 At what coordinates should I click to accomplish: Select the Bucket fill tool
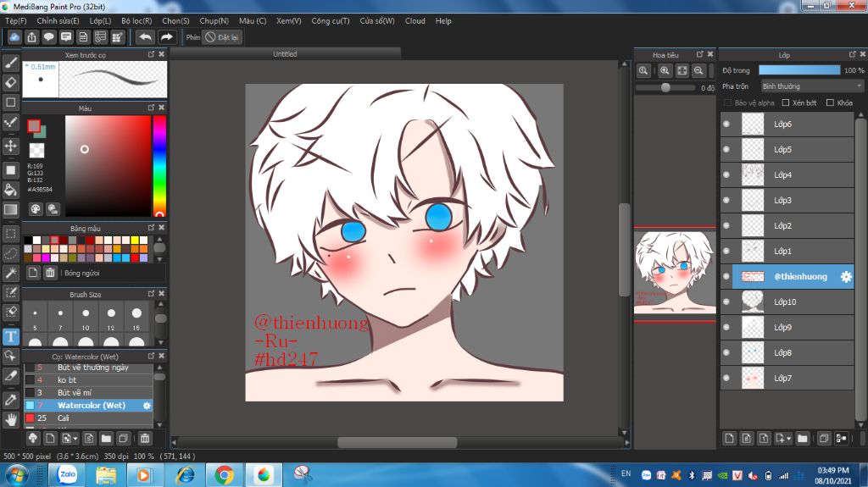[x=11, y=190]
